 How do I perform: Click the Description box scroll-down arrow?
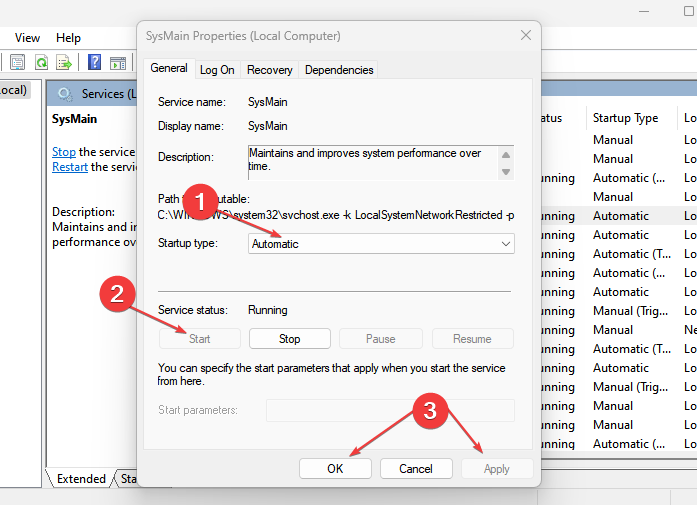pos(506,172)
